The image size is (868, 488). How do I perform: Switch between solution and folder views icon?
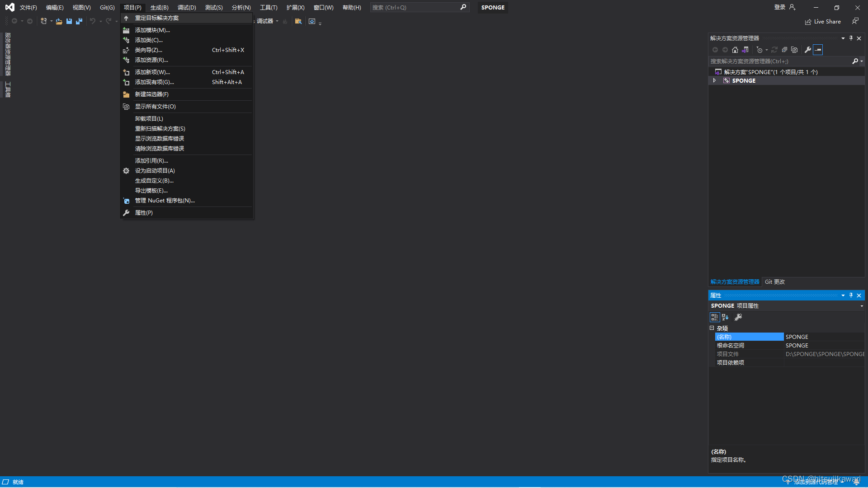(x=745, y=50)
